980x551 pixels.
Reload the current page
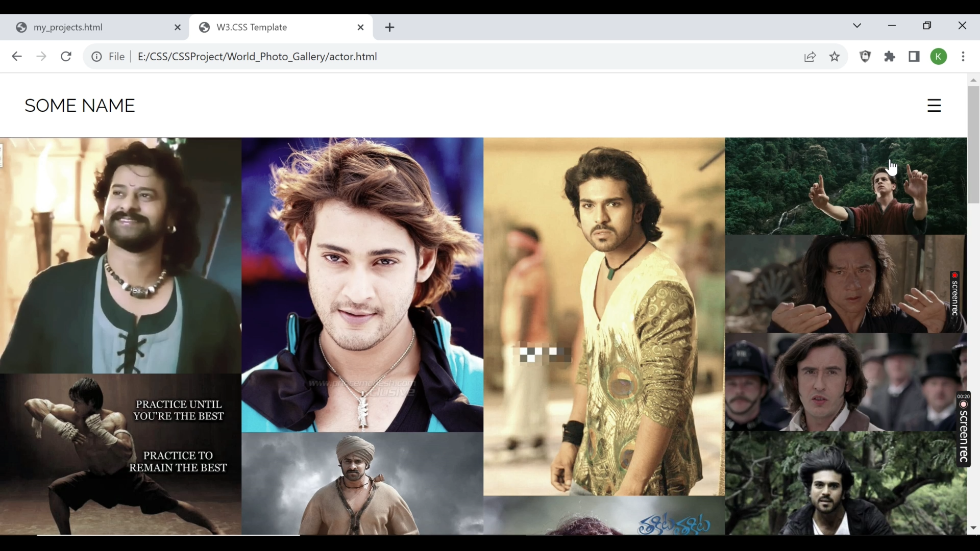(x=66, y=57)
